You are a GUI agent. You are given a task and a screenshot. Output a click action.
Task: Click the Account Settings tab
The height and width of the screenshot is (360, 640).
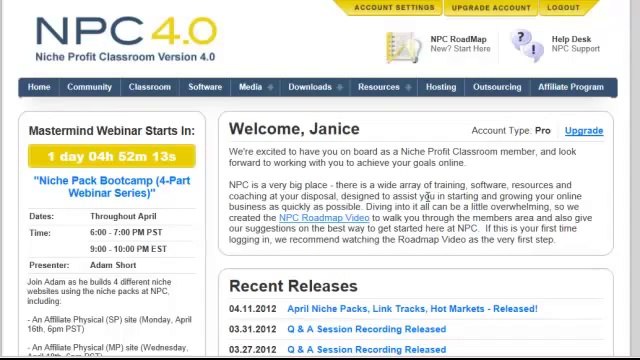click(394, 8)
